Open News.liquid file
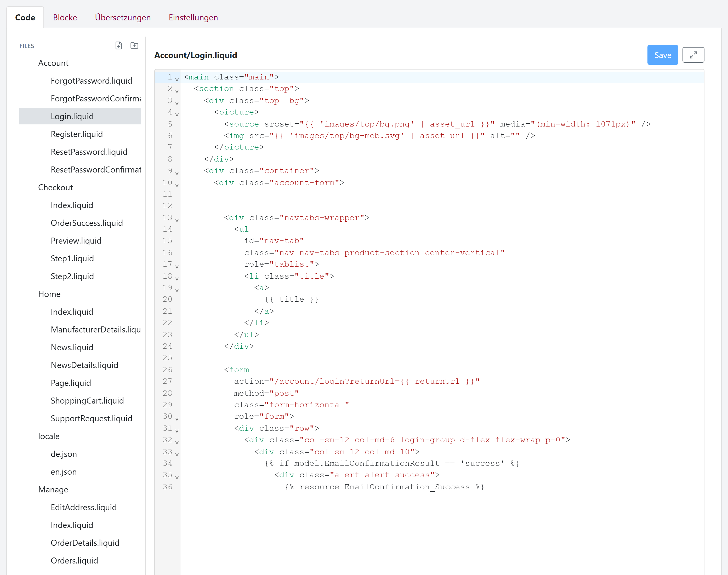The image size is (728, 575). [72, 347]
